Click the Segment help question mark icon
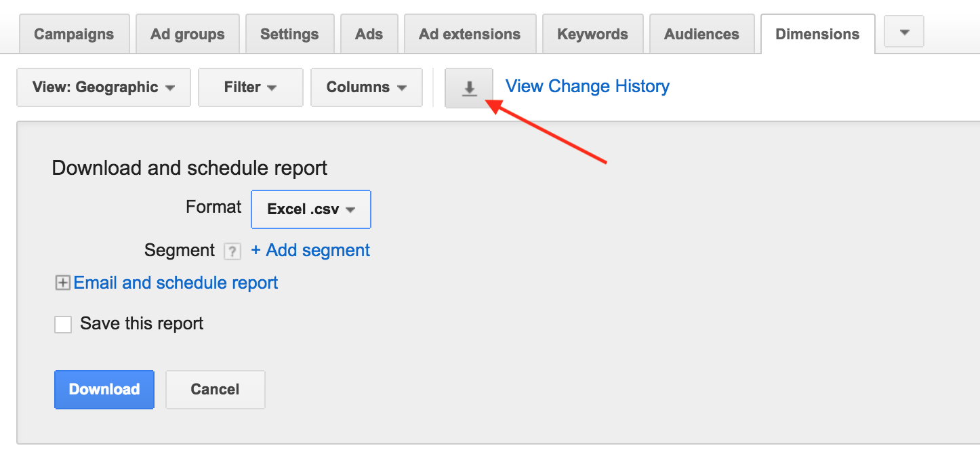 coord(232,251)
